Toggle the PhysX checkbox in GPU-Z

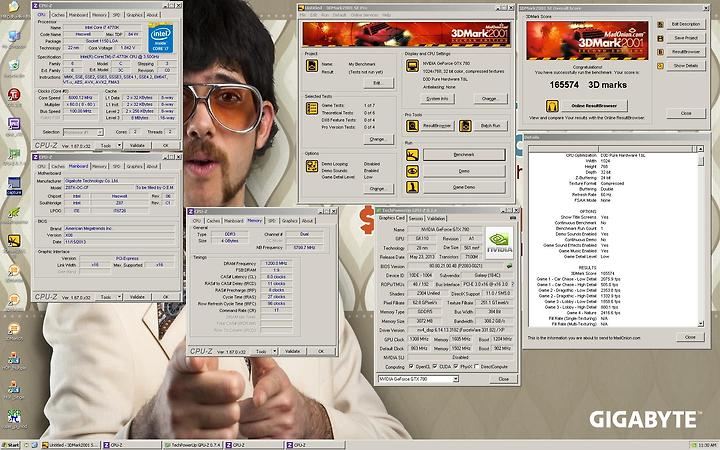point(456,366)
